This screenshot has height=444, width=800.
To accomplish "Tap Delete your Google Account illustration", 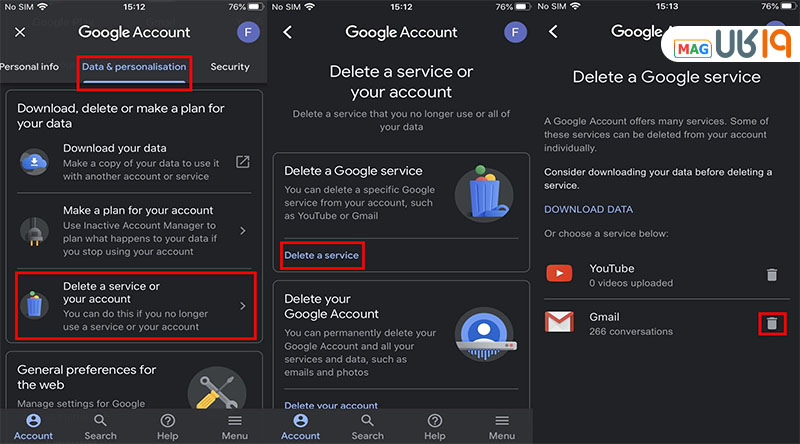I will pyautogui.click(x=485, y=334).
